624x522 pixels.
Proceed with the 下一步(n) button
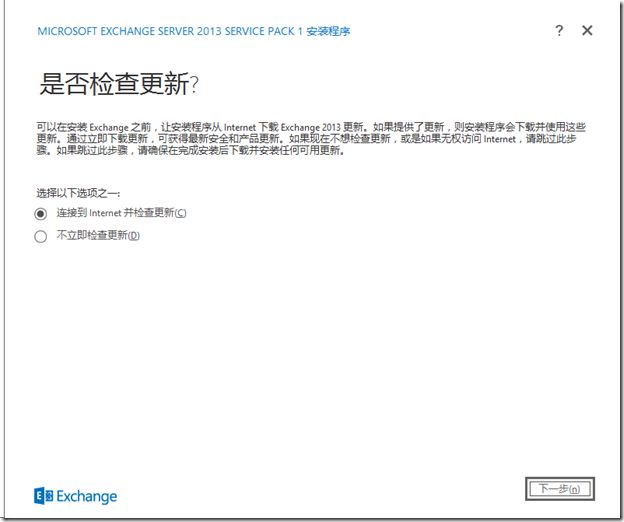click(x=560, y=488)
